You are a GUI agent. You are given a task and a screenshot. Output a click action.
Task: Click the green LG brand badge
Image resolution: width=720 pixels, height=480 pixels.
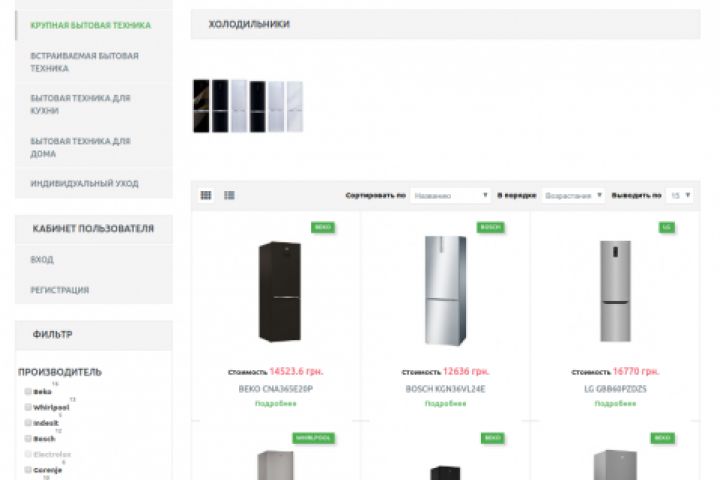tap(667, 227)
